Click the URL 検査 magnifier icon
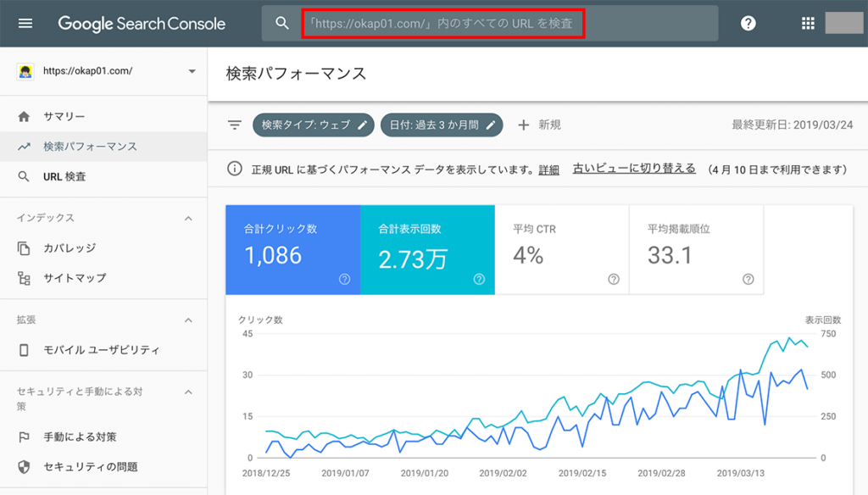Image resolution: width=868 pixels, height=495 pixels. click(24, 176)
